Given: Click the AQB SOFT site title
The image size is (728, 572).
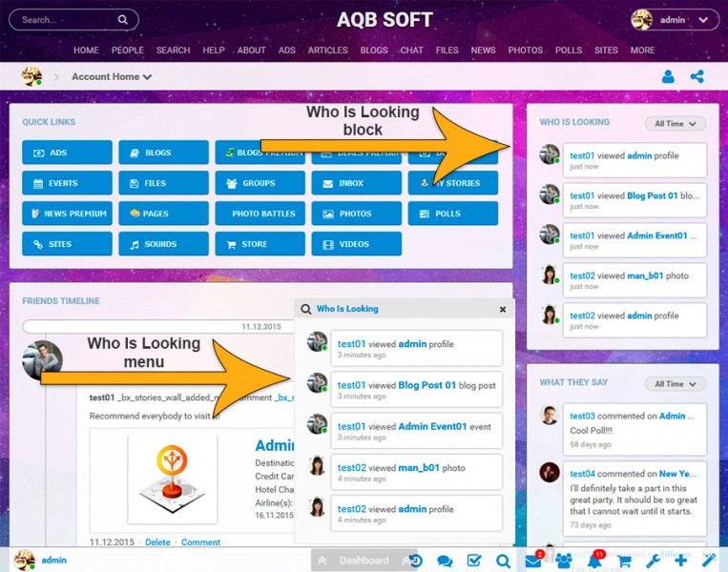Looking at the screenshot, I should [385, 20].
